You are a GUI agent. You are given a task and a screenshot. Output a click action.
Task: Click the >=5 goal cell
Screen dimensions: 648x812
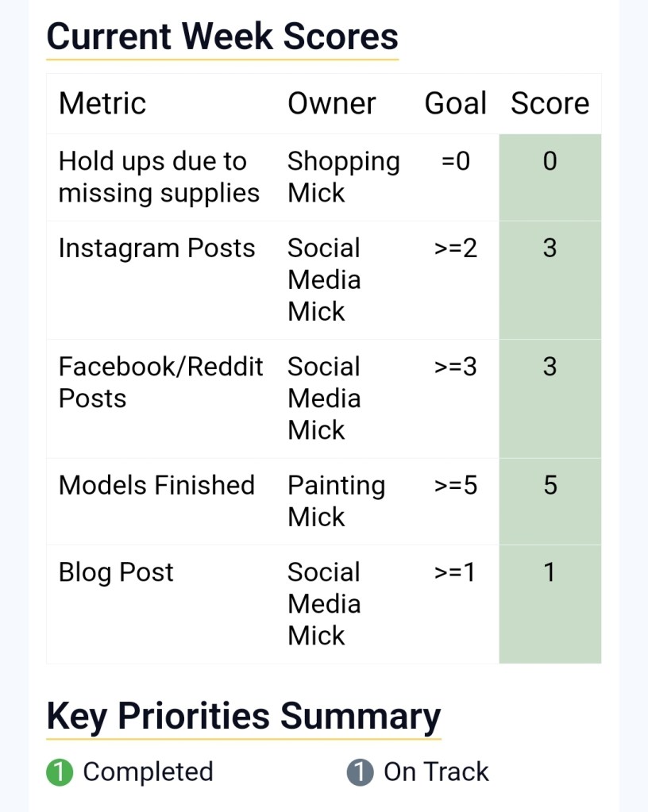click(x=456, y=485)
